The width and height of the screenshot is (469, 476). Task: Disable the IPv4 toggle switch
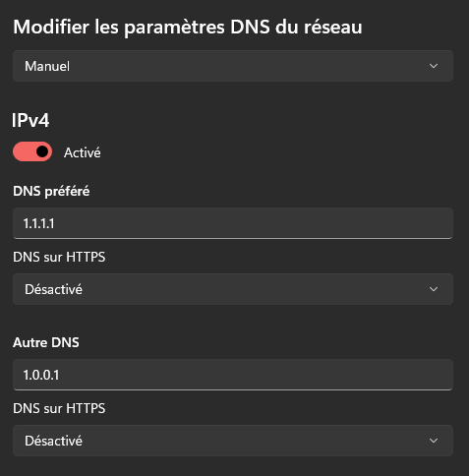pyautogui.click(x=32, y=151)
